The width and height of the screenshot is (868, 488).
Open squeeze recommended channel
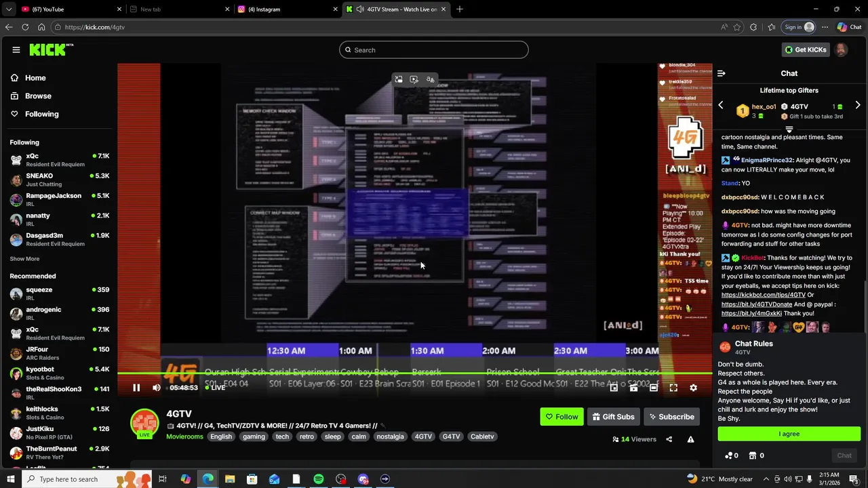pos(58,293)
